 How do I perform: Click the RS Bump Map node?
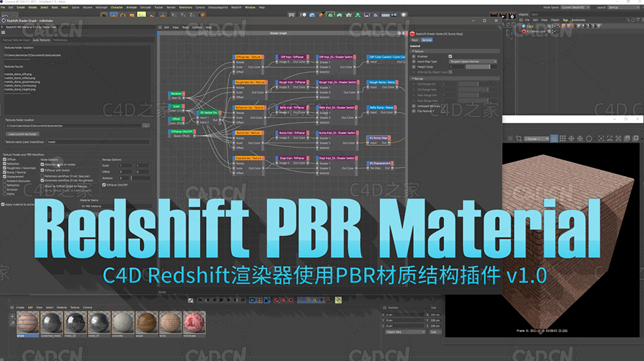pyautogui.click(x=379, y=141)
